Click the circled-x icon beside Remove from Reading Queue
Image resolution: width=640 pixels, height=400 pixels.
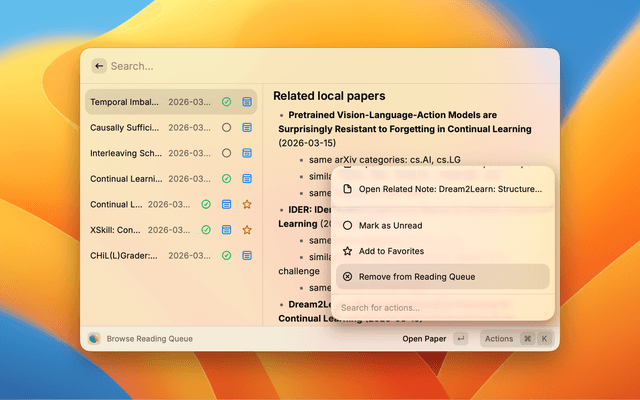pos(347,276)
